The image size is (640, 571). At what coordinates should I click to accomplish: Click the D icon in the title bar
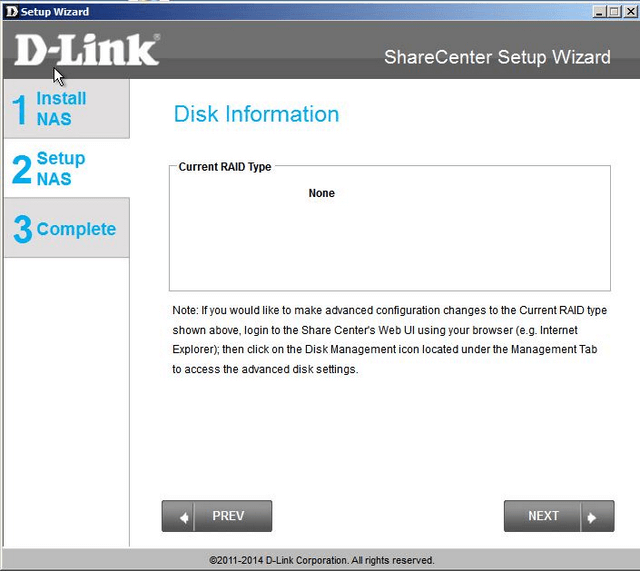(x=12, y=11)
